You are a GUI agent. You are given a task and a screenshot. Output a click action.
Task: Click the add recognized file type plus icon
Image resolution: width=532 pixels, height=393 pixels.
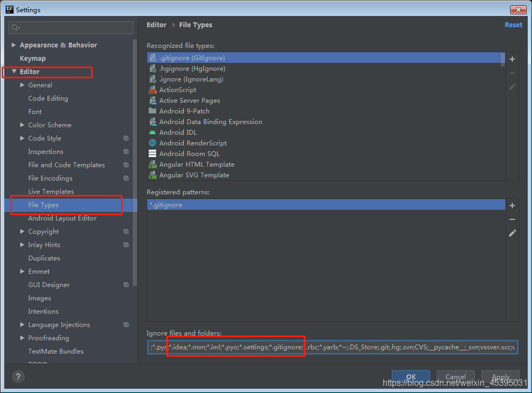512,59
